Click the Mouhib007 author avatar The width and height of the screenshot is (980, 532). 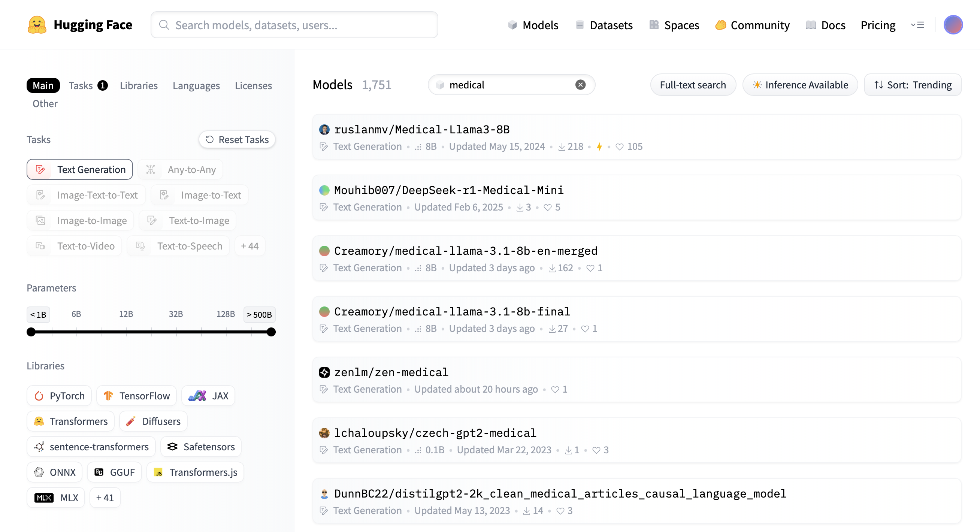[324, 190]
